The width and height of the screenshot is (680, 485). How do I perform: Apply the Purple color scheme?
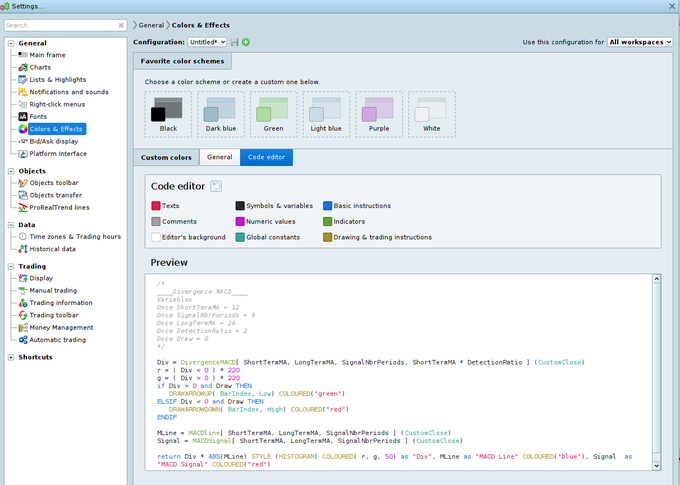(379, 112)
